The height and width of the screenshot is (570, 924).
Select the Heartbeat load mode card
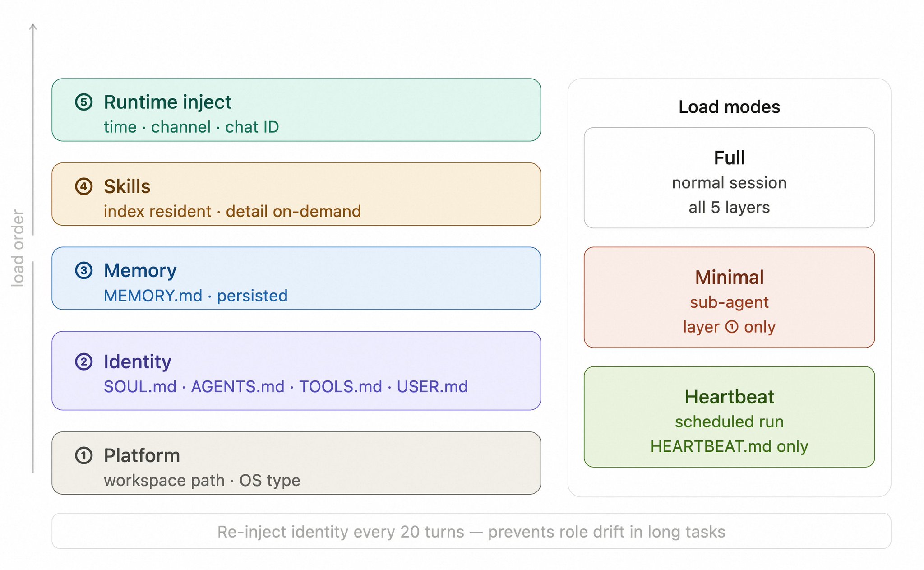click(729, 417)
